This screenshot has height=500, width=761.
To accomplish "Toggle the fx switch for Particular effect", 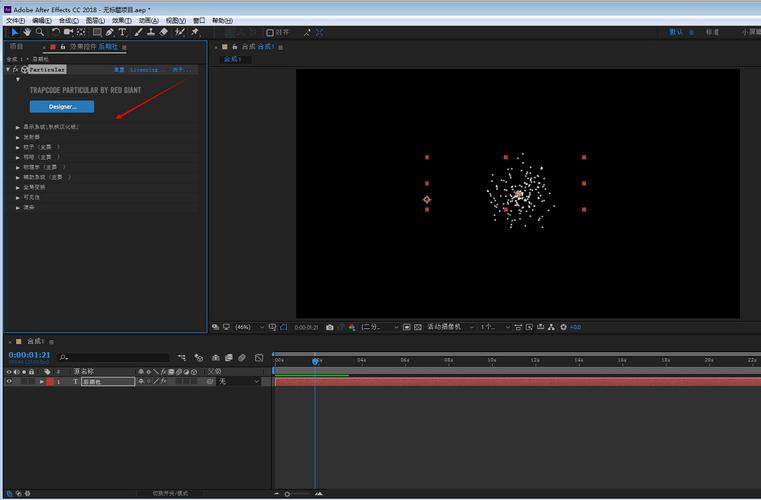I will click(16, 70).
